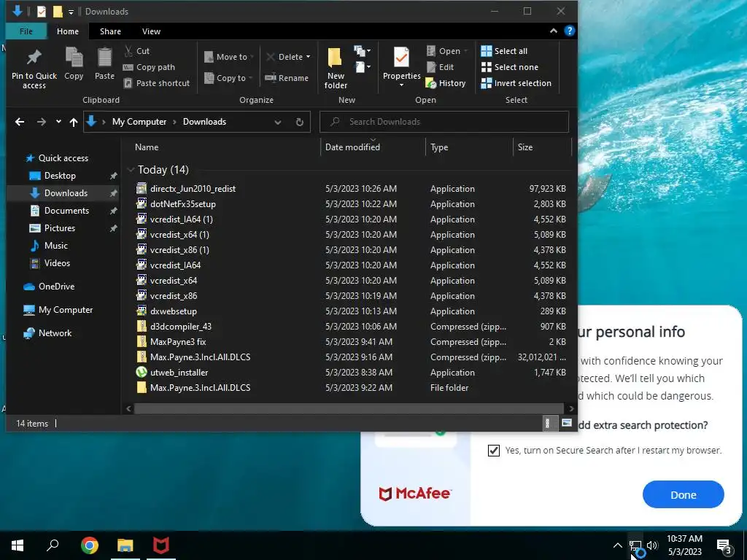
Task: Click Invert selection
Action: pos(516,83)
